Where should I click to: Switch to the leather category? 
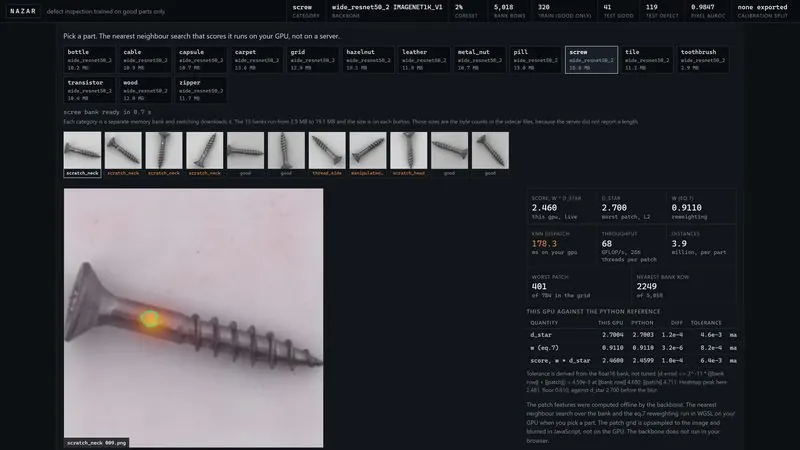(423, 60)
